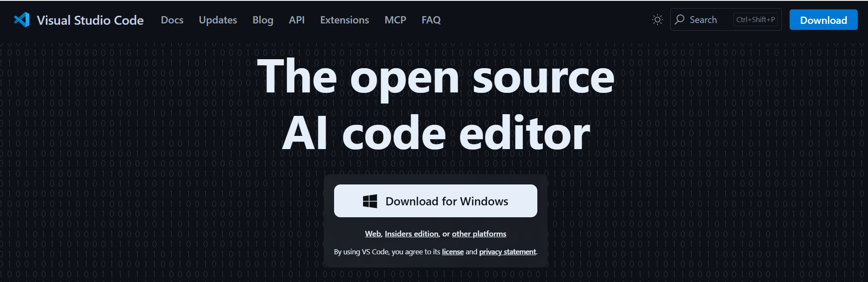Open the MCP navigation item
Image resolution: width=868 pixels, height=282 pixels.
tap(395, 20)
